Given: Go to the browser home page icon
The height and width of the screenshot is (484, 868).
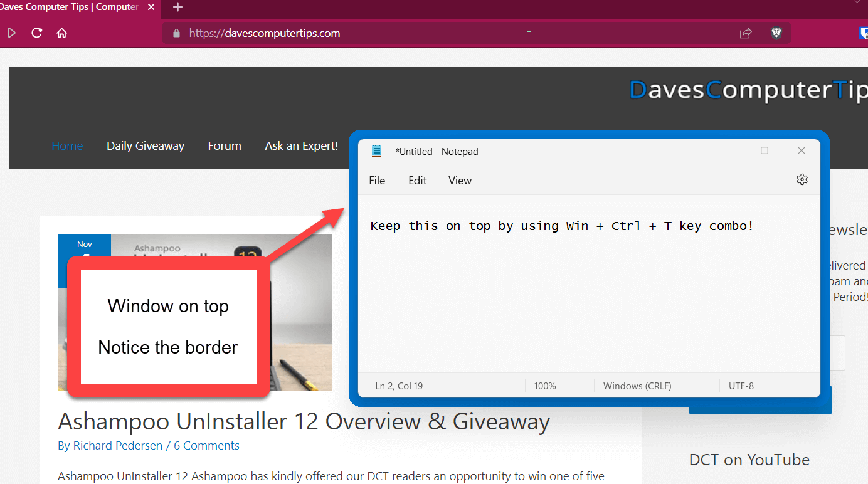Looking at the screenshot, I should point(61,33).
